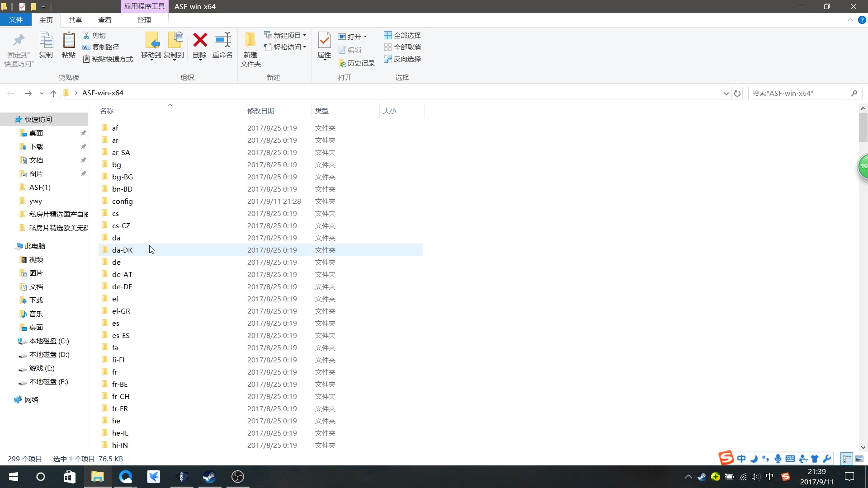Open Steam from the taskbar

[x=209, y=477]
